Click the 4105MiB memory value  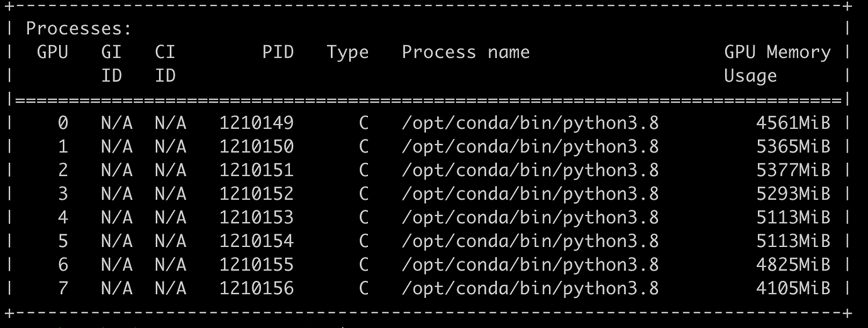point(793,288)
